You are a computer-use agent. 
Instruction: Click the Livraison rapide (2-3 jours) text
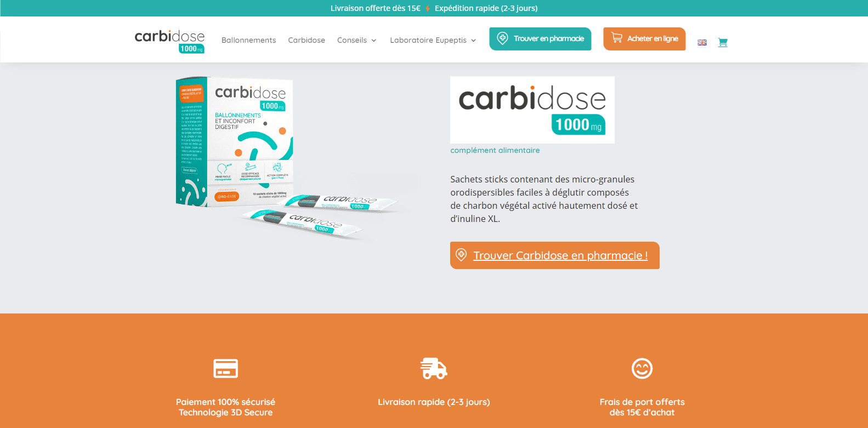pyautogui.click(x=434, y=402)
